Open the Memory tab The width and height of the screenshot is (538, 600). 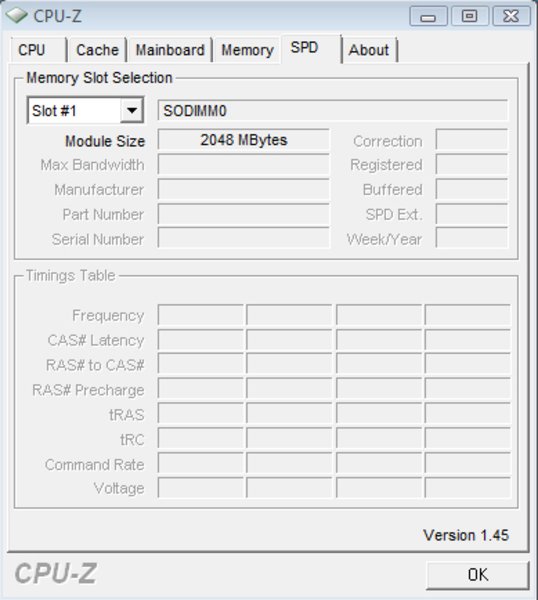coord(247,50)
